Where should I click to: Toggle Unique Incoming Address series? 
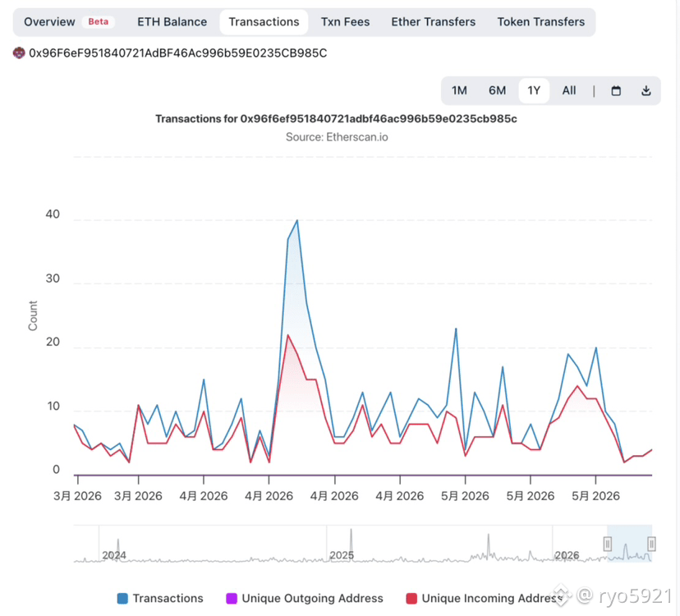coord(485,598)
